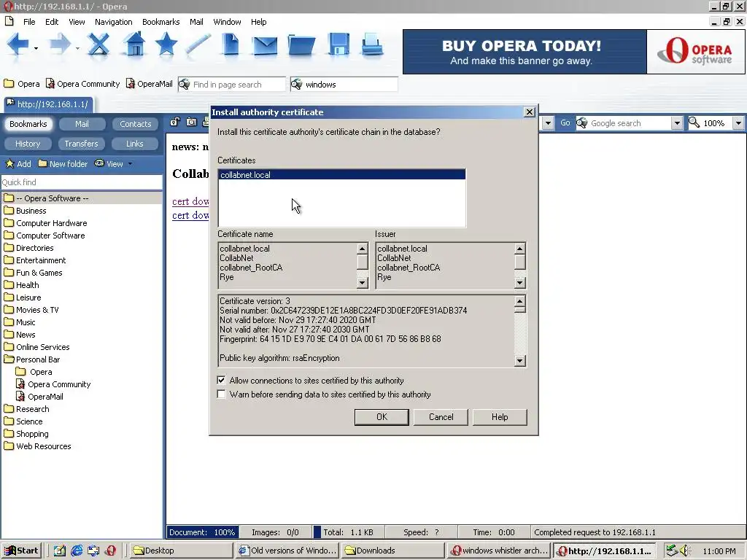Image resolution: width=747 pixels, height=560 pixels.
Task: Click the Windows Start button
Action: click(x=22, y=551)
